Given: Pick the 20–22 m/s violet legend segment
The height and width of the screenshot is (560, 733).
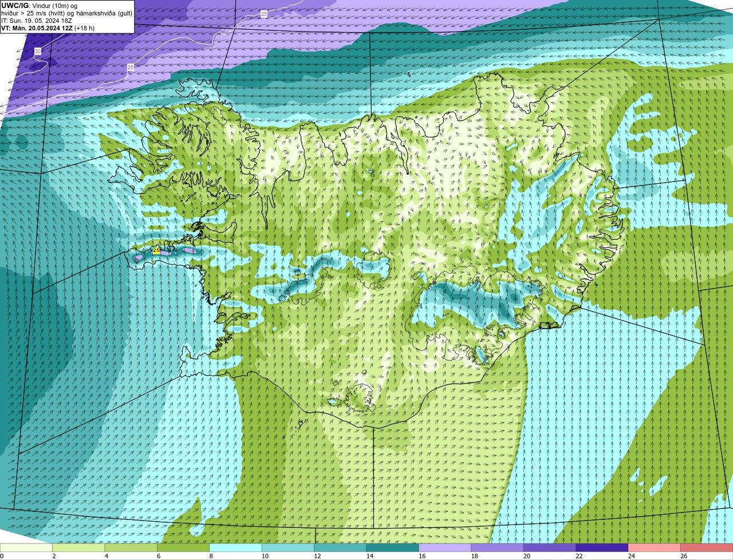Looking at the screenshot, I should (x=550, y=547).
